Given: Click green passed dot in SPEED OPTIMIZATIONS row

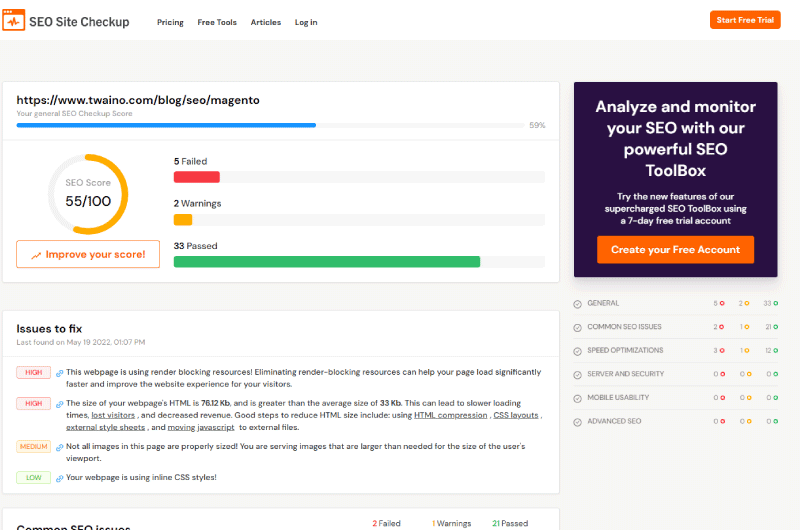Looking at the screenshot, I should pos(776,350).
